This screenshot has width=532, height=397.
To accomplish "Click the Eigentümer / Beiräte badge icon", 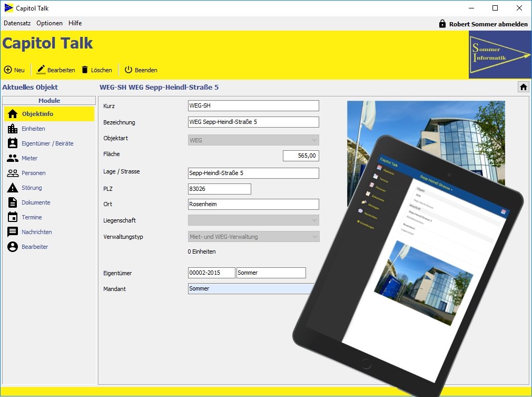I will point(13,143).
